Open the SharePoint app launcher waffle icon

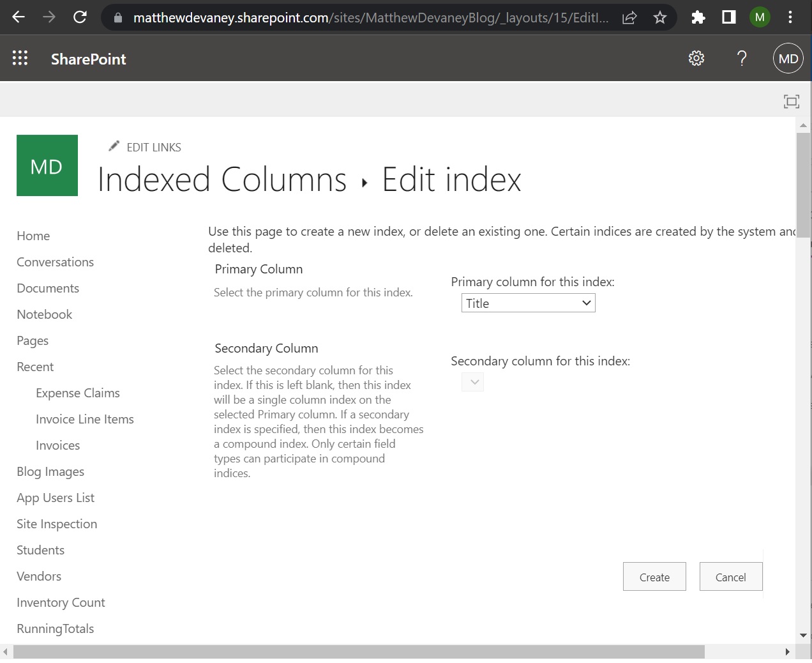click(20, 57)
